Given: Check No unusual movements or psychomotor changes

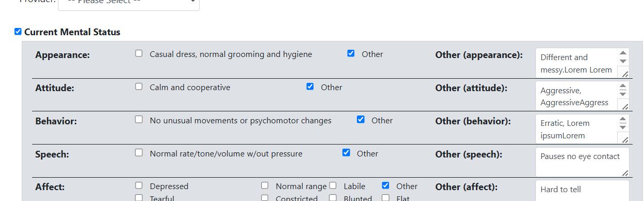Looking at the screenshot, I should pyautogui.click(x=139, y=120).
